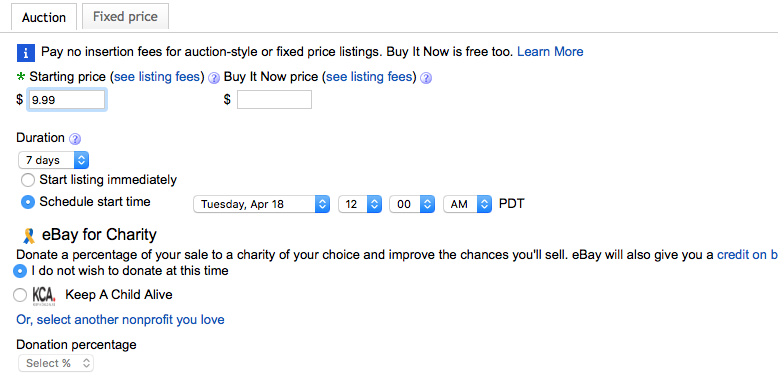
Task: Open the help icon next to Starting price
Action: (214, 78)
